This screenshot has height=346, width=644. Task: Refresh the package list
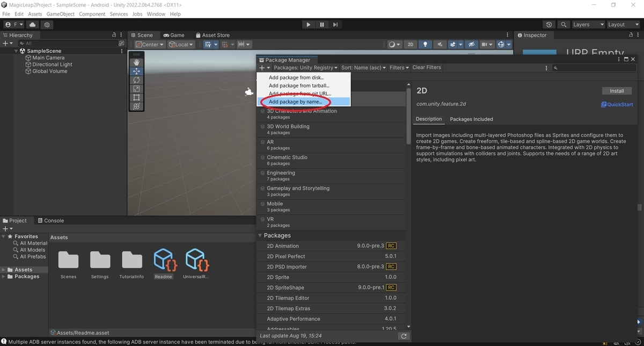click(x=404, y=336)
